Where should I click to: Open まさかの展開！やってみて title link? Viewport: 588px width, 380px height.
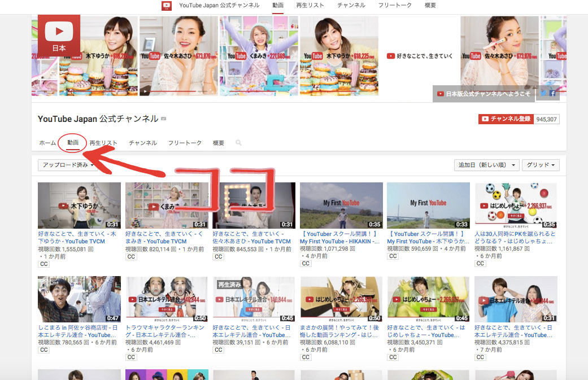pyautogui.click(x=339, y=331)
